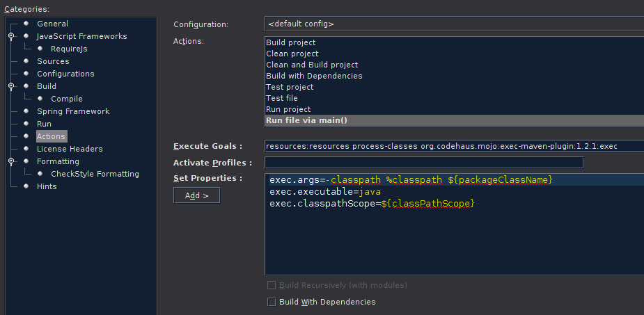This screenshot has height=315, width=644.
Task: Open License Headers category
Action: pyautogui.click(x=70, y=149)
